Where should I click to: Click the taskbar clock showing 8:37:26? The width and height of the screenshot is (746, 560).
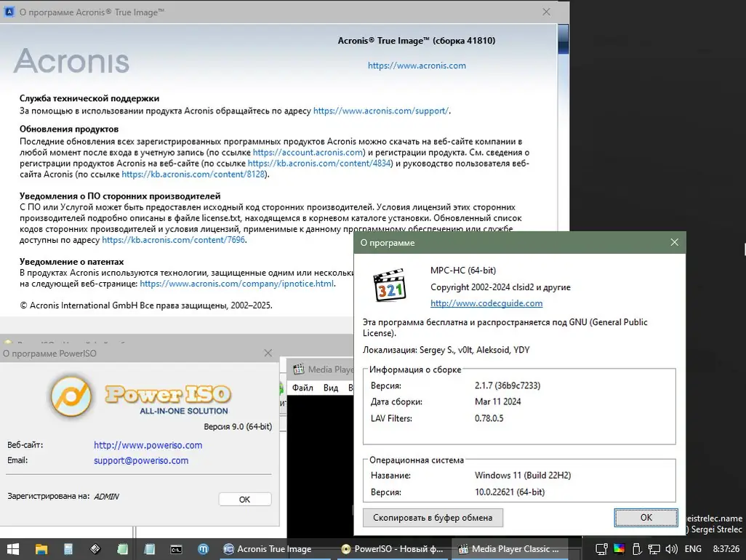pos(726,549)
